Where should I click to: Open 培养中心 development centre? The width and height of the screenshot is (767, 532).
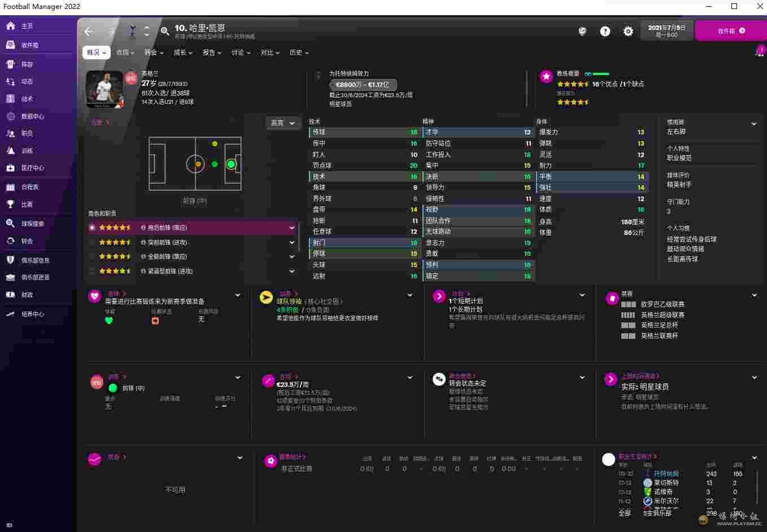coord(32,314)
